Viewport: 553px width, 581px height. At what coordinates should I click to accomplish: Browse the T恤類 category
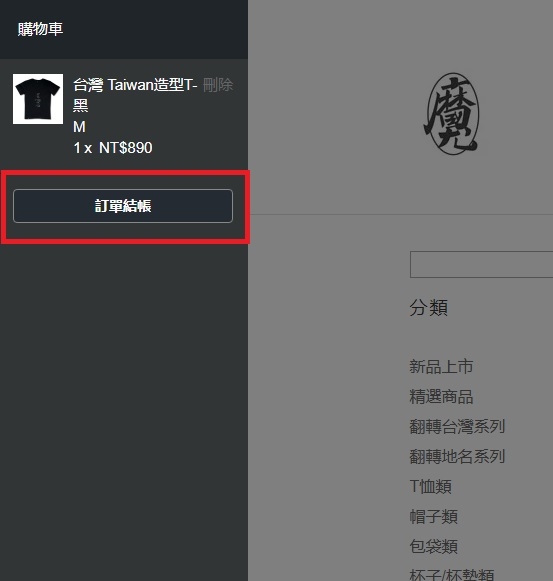pyautogui.click(x=430, y=487)
